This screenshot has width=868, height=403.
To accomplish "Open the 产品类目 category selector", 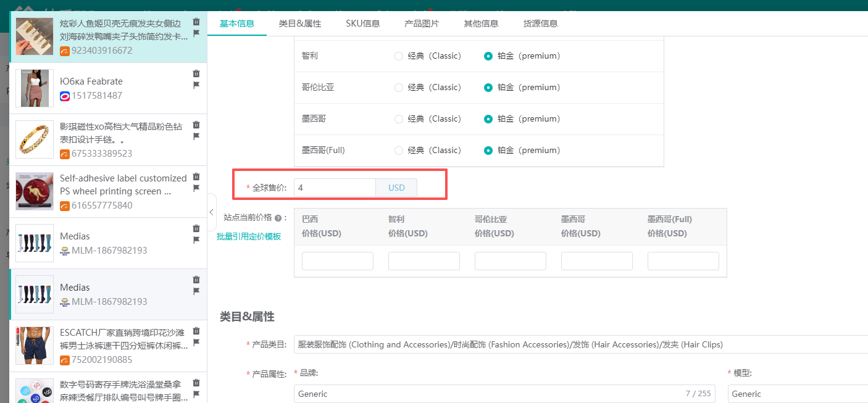I will tap(580, 344).
